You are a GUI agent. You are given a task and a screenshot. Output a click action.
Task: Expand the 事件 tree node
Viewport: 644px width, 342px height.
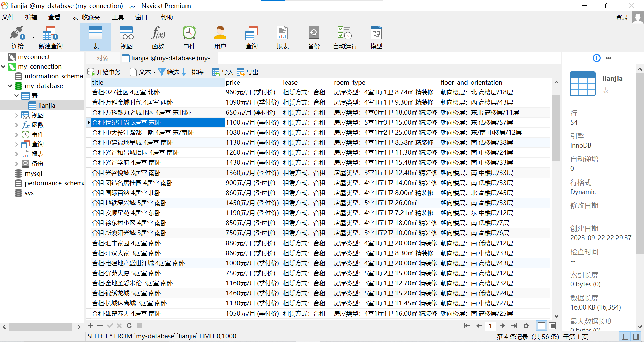coord(17,135)
